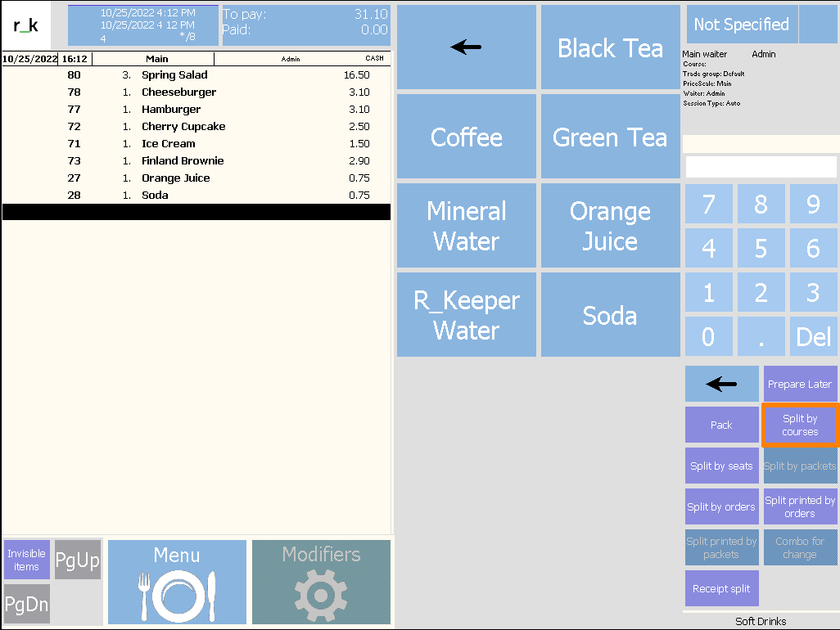Tap numpad digit 1
The image size is (840, 630).
point(709,292)
